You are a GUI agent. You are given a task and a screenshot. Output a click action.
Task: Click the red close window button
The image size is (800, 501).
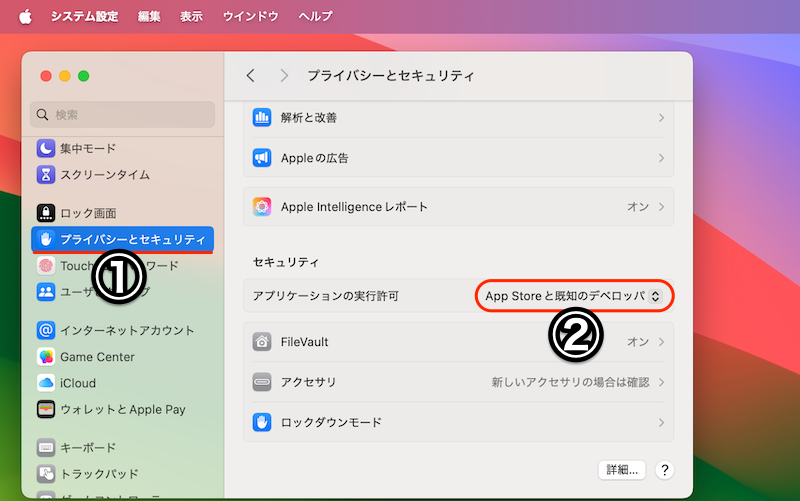tap(46, 76)
